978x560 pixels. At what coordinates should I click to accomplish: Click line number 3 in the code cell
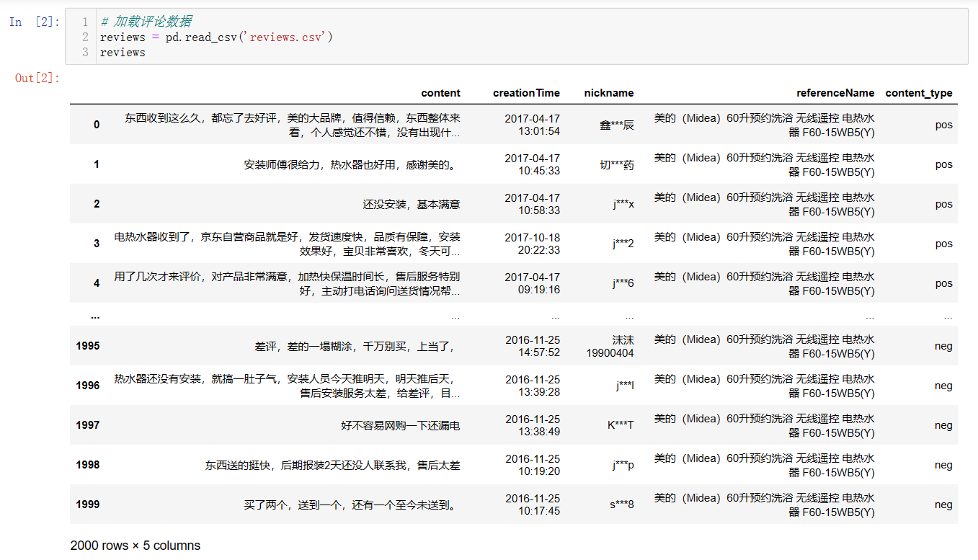(84, 52)
